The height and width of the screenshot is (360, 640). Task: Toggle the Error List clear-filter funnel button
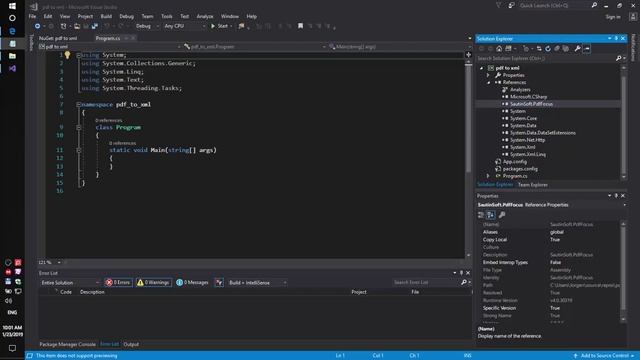(219, 282)
